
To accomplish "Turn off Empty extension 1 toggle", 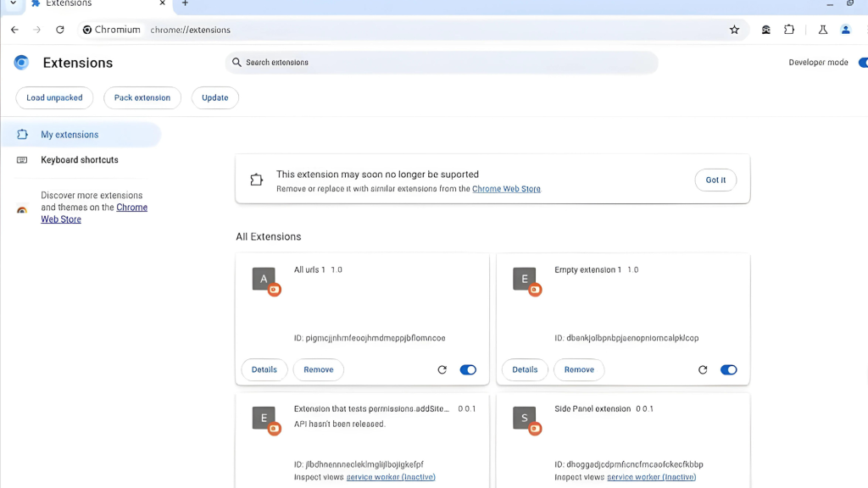I will click(728, 370).
